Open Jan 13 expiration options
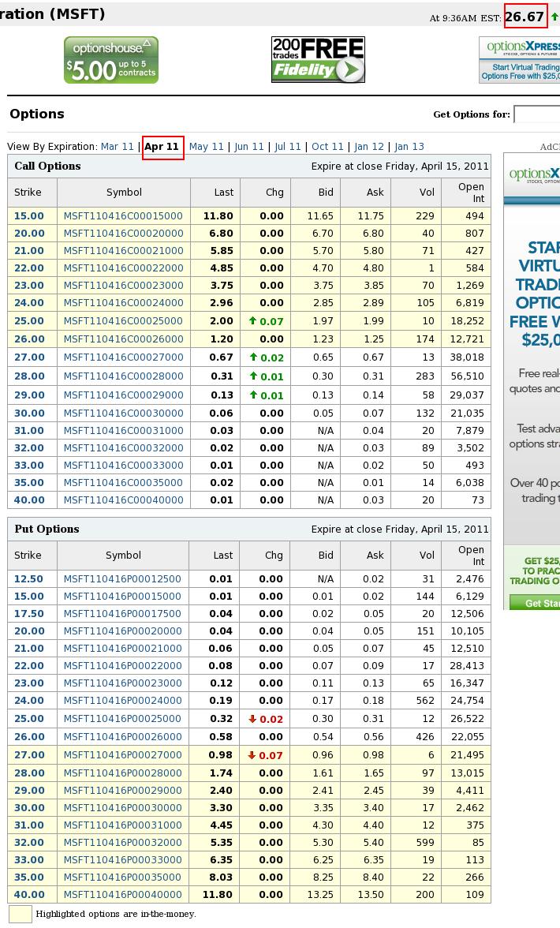Image resolution: width=560 pixels, height=928 pixels. point(409,147)
